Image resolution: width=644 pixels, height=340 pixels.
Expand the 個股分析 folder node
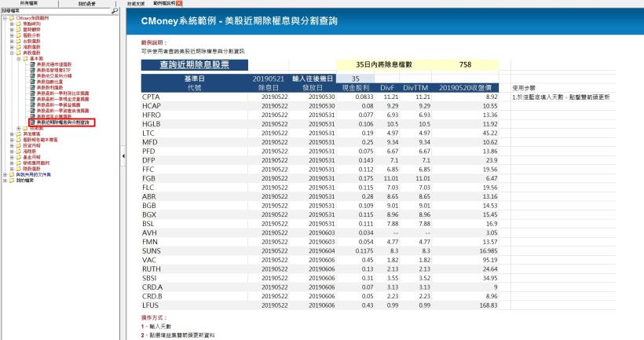click(12, 35)
